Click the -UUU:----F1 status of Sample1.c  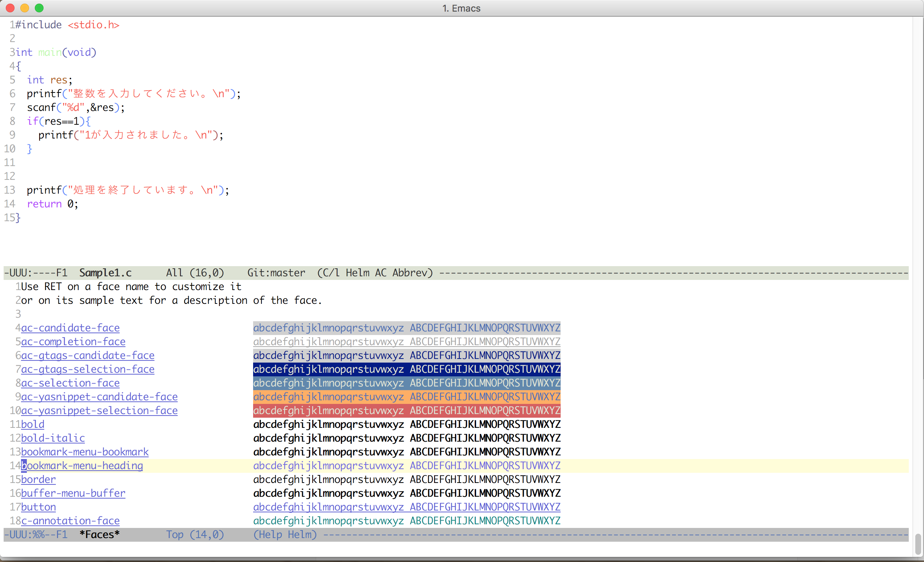[x=36, y=273]
